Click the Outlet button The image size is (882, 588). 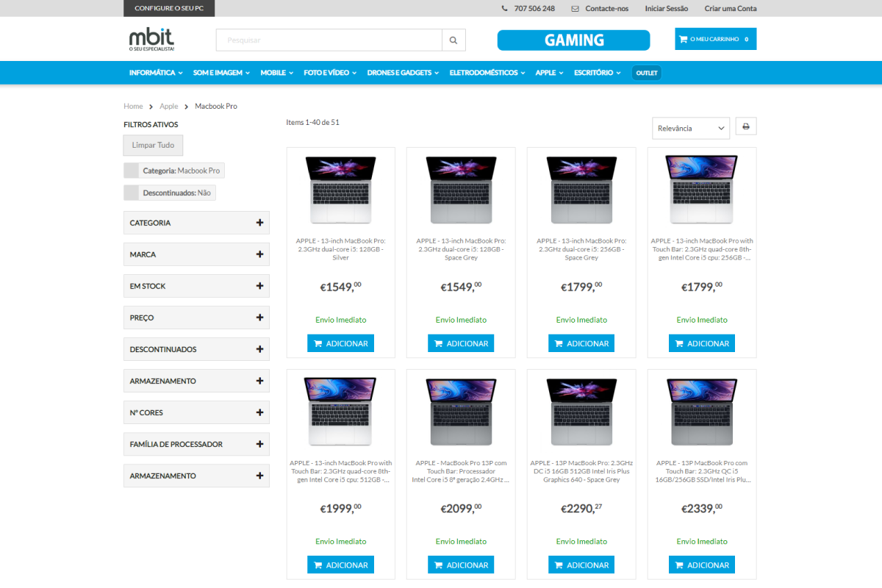click(647, 73)
